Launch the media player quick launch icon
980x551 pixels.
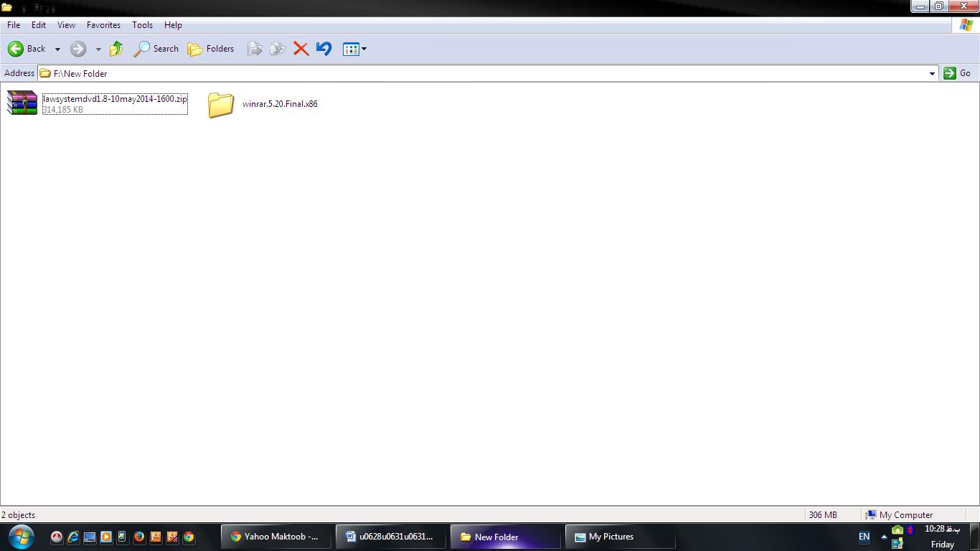[x=106, y=537]
